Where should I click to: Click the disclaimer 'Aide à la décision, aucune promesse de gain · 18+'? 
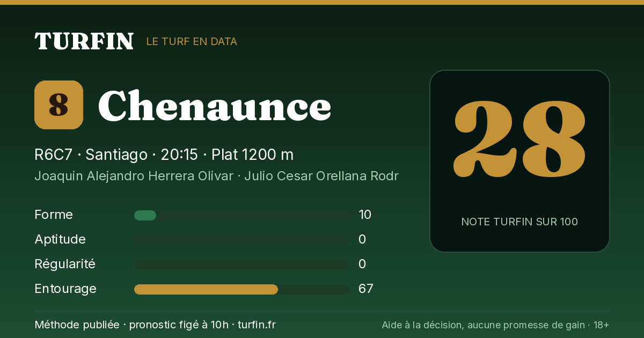pos(495,325)
